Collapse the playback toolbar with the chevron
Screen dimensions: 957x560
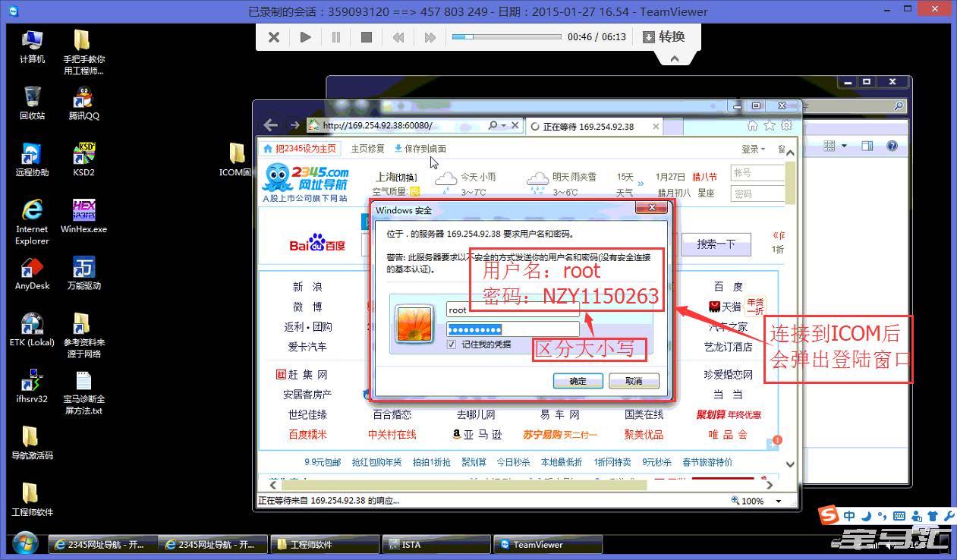pyautogui.click(x=673, y=59)
